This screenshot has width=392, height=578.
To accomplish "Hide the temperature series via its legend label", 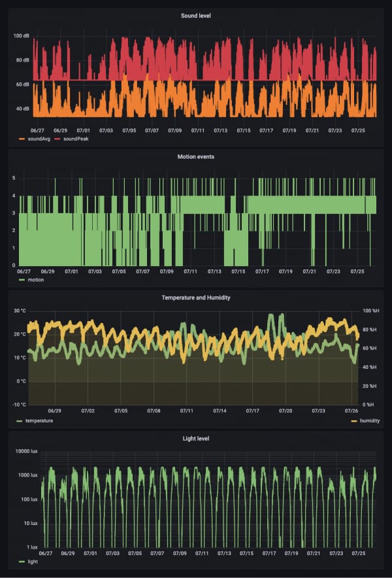I will coord(39,420).
